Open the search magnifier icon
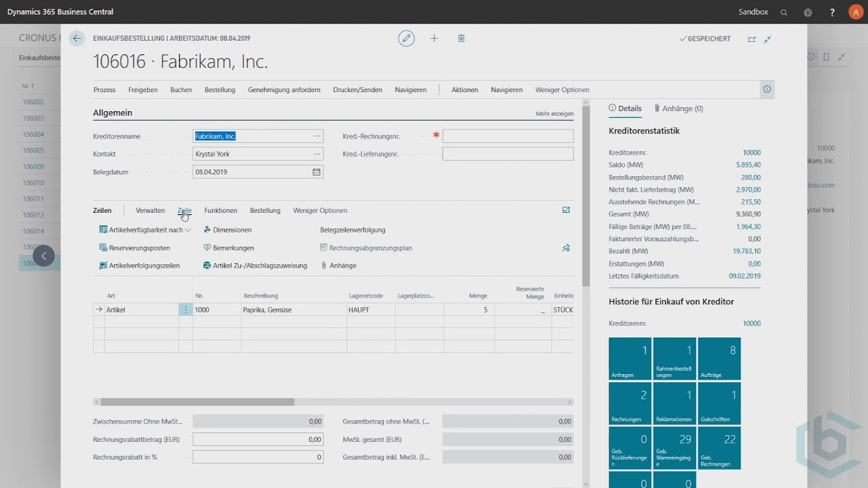868x488 pixels. tap(784, 12)
